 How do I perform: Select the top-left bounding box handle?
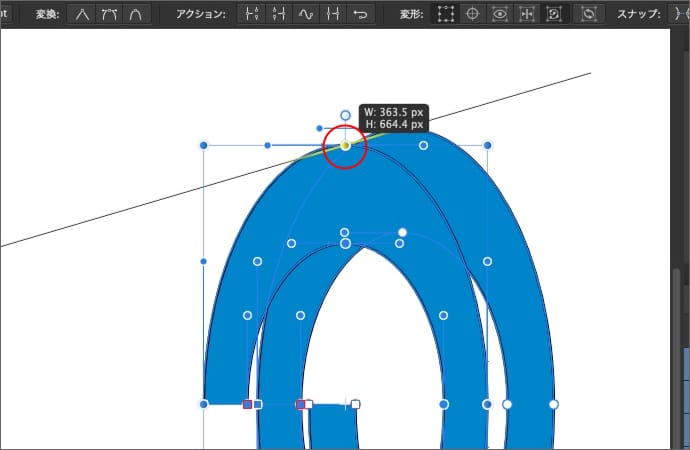click(x=204, y=145)
